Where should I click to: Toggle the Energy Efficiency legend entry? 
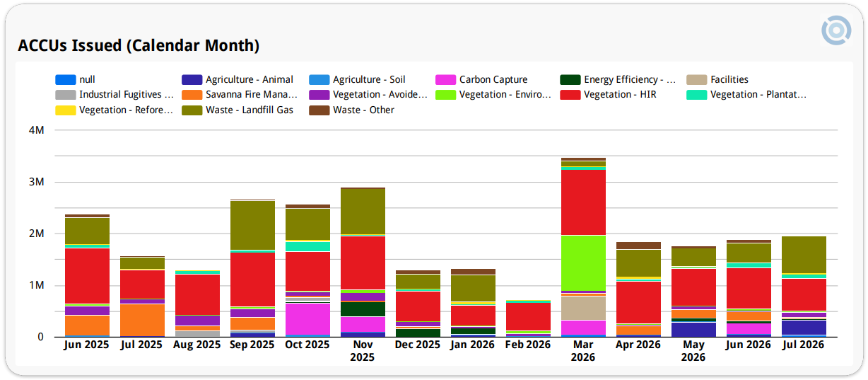(x=618, y=80)
